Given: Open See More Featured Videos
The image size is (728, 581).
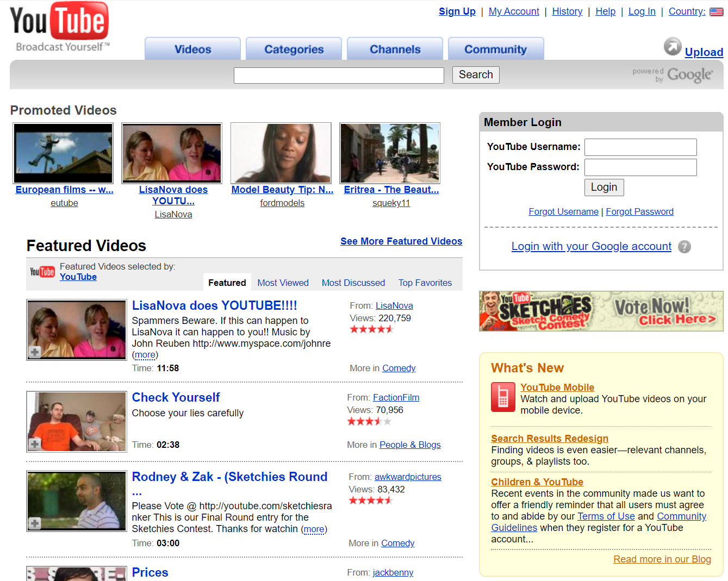Looking at the screenshot, I should pyautogui.click(x=401, y=241).
